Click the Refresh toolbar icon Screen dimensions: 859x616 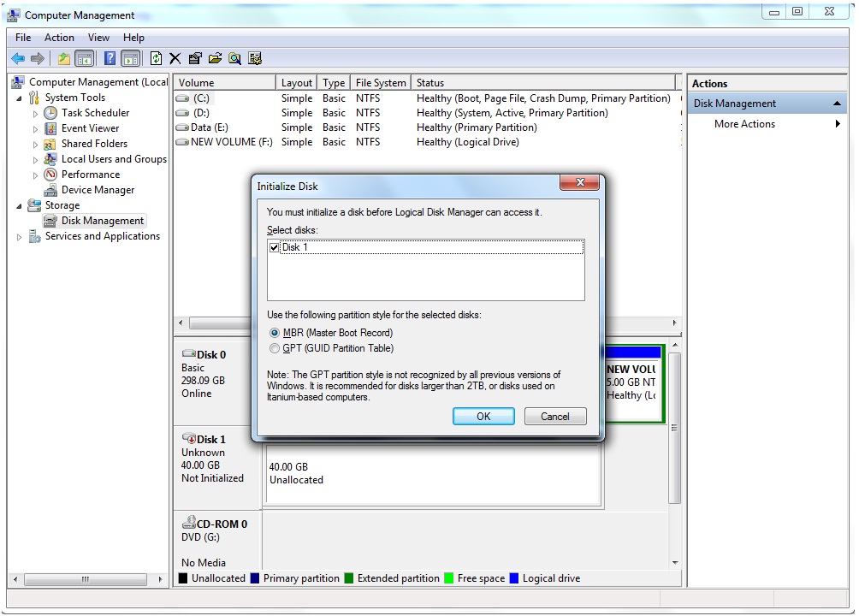click(x=156, y=58)
